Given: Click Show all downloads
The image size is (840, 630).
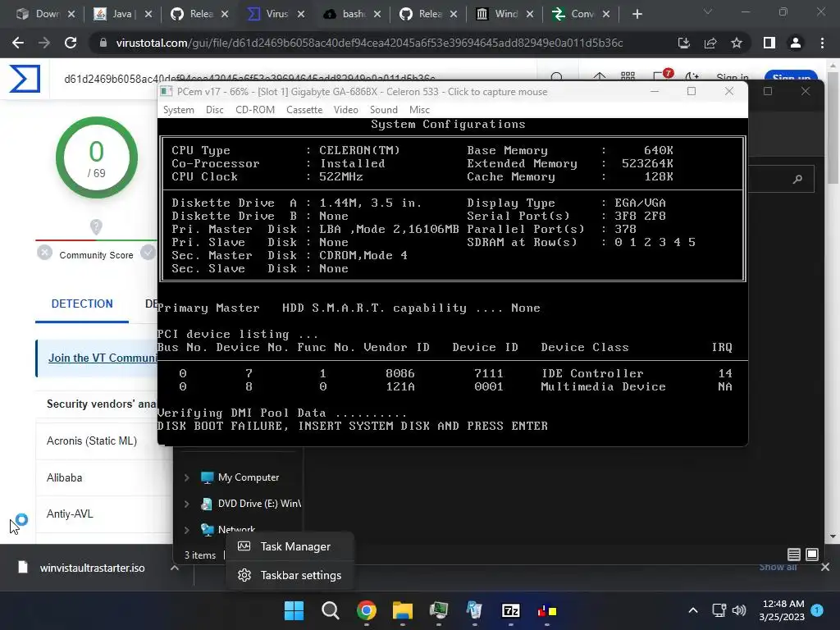Looking at the screenshot, I should pos(778,568).
